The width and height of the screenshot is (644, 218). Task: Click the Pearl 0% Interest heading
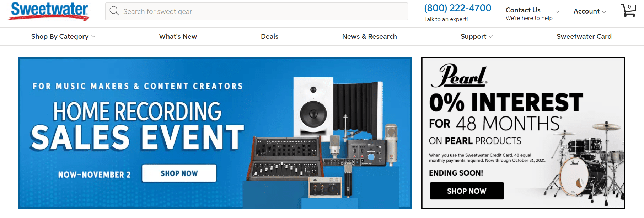pyautogui.click(x=506, y=103)
